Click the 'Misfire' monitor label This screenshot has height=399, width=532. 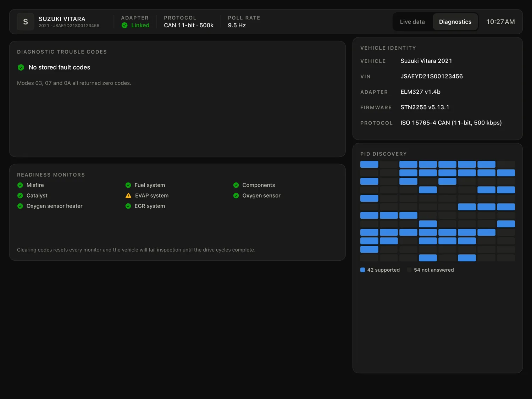point(35,185)
